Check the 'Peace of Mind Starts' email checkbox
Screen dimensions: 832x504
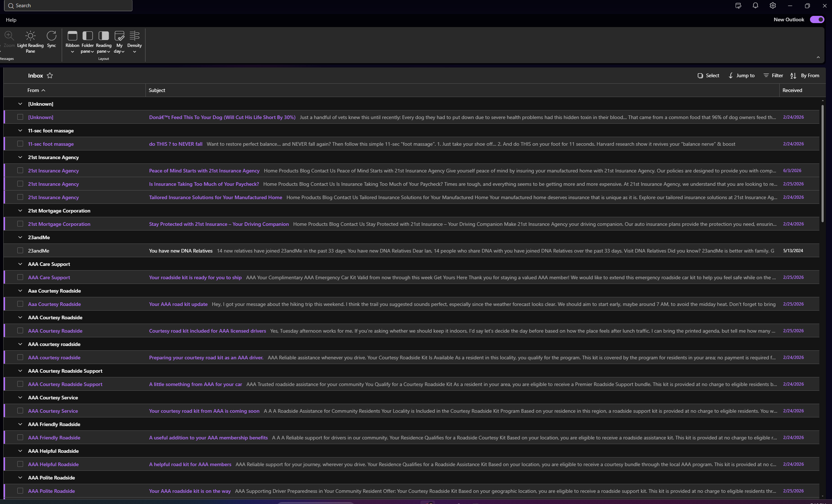(20, 170)
